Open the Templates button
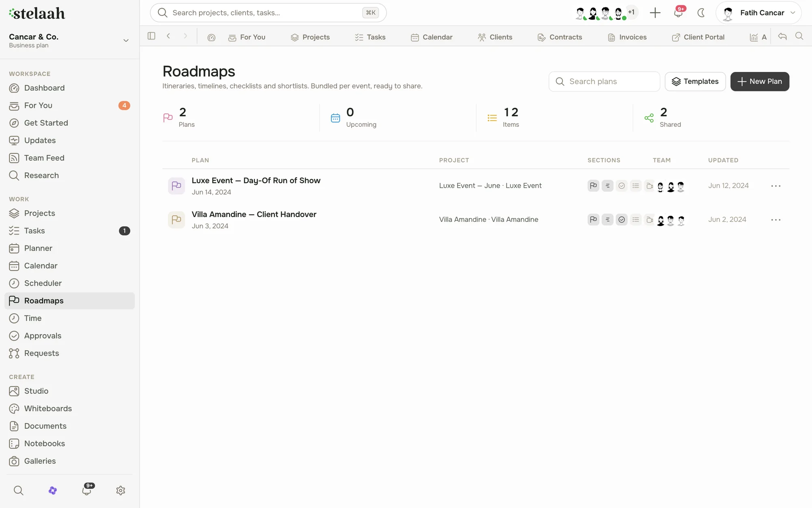812x508 pixels. point(695,81)
